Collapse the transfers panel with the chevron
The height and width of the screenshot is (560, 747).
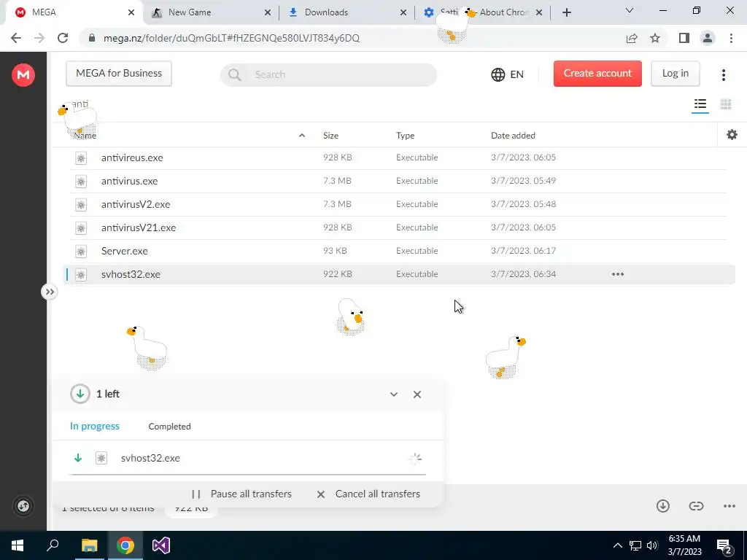click(393, 394)
